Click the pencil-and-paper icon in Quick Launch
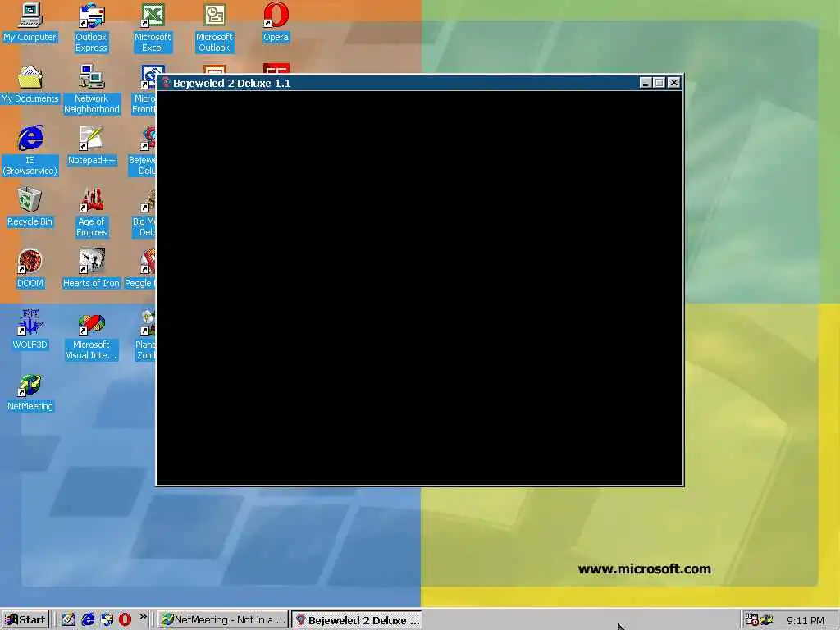This screenshot has height=630, width=840. click(69, 620)
